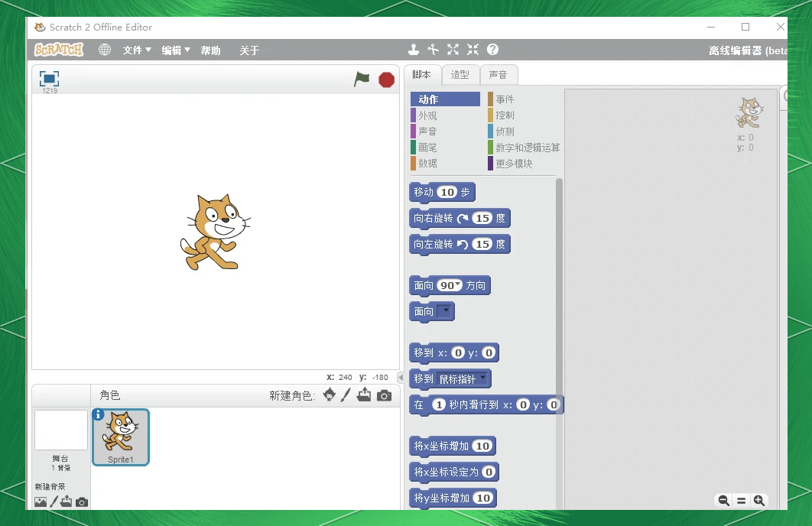
Task: Open the 帮助 menu
Action: (x=211, y=50)
